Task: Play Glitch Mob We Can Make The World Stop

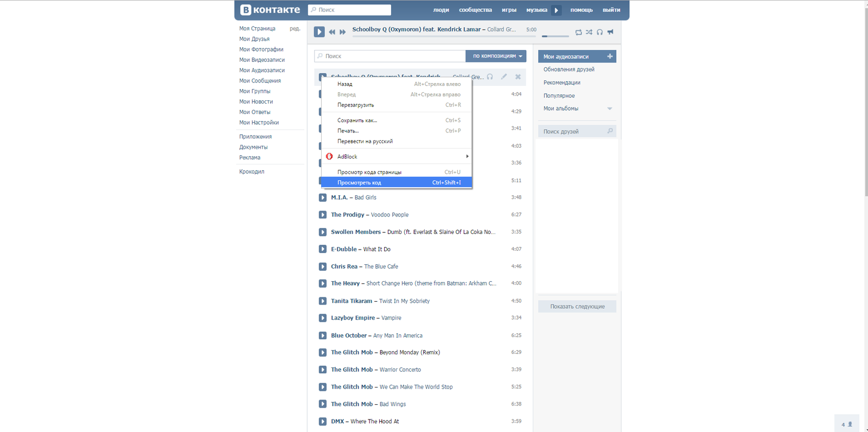Action: coord(323,387)
